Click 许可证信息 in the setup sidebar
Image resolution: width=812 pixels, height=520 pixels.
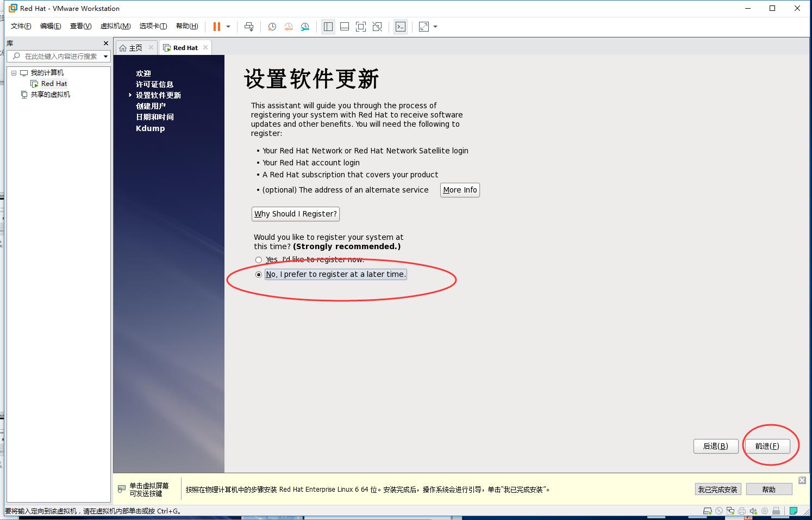pyautogui.click(x=155, y=84)
